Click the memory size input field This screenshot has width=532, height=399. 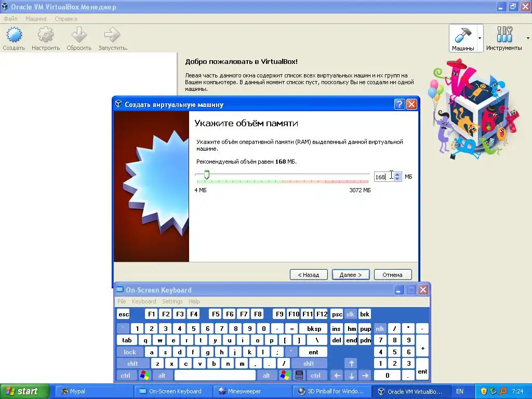(x=383, y=177)
